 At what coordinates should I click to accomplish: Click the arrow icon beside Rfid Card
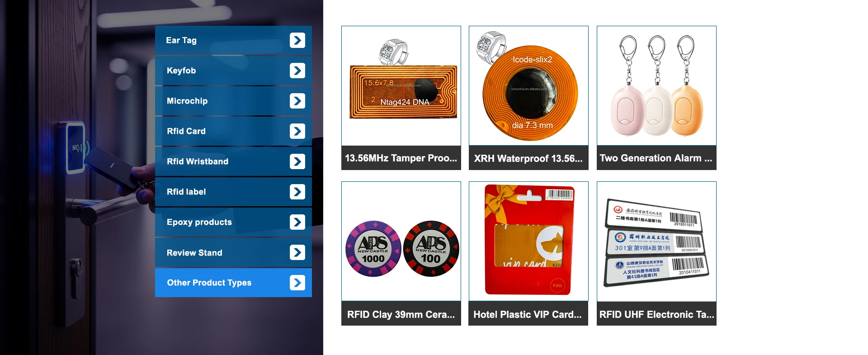[297, 131]
